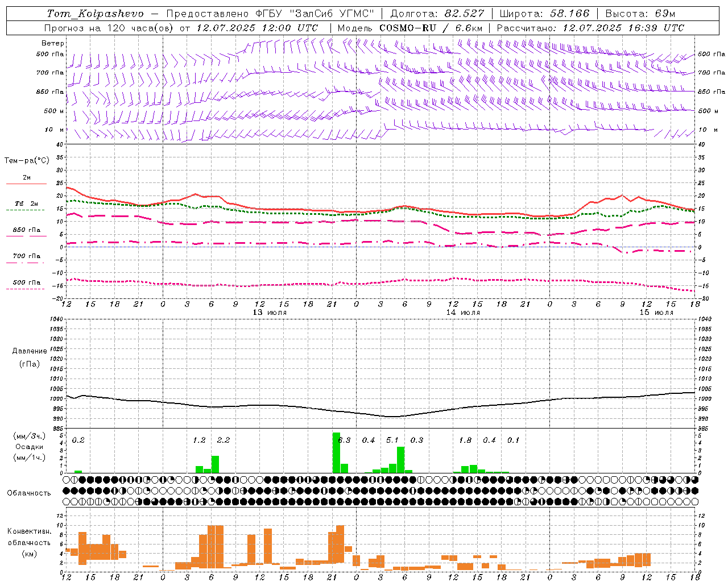Click the 700 гПа temperature legend entry

click(x=27, y=256)
